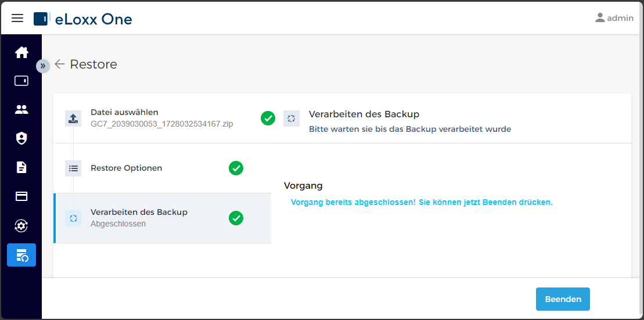Click the 'Bitte warten sie' subtitle text
Screen dimensions: 644x320
pyautogui.click(x=410, y=129)
